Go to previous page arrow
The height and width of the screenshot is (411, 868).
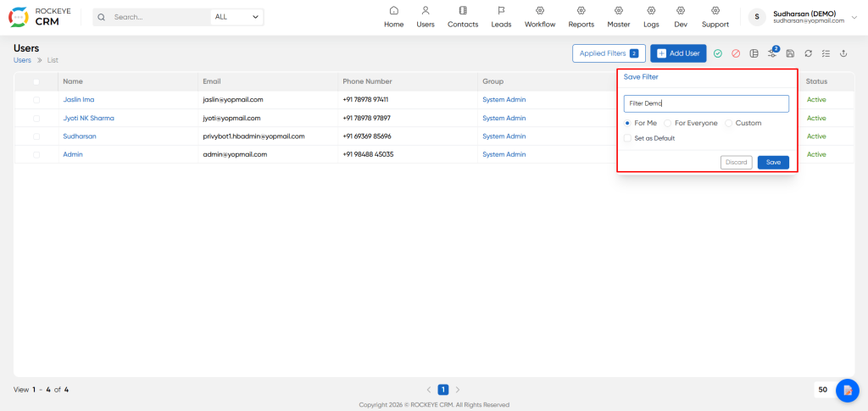point(428,390)
